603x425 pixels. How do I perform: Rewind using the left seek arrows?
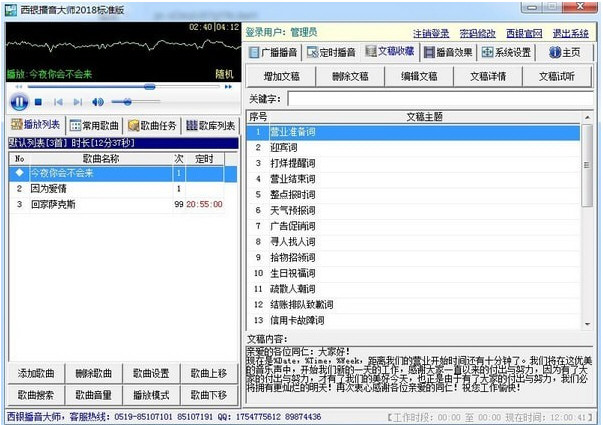(19, 87)
